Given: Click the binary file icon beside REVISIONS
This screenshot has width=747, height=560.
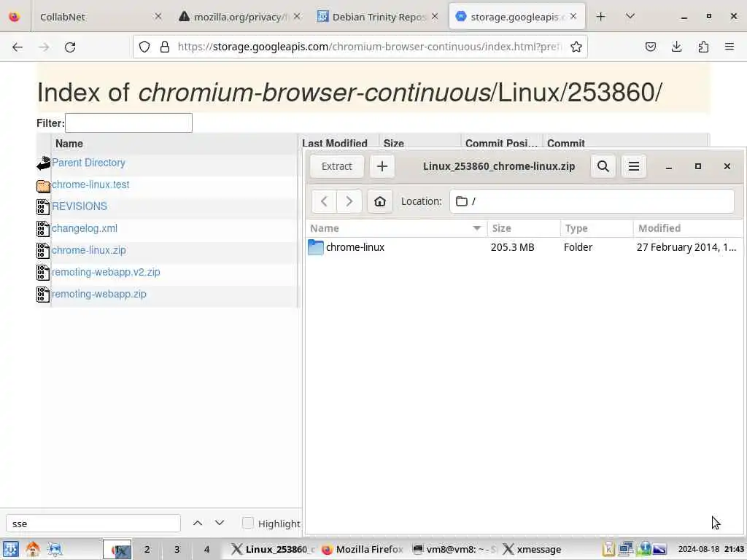Looking at the screenshot, I should [x=43, y=207].
